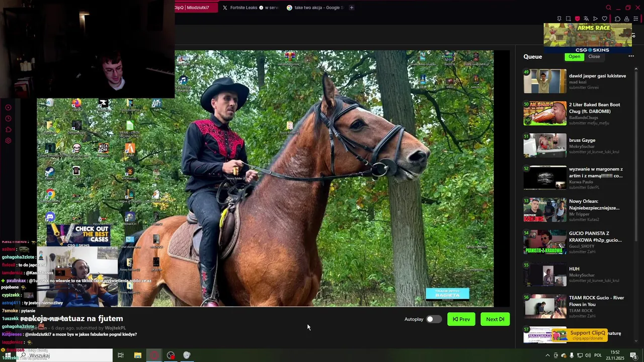644x362 pixels.
Task: Open the easy setup sliders icon
Action: pyautogui.click(x=635, y=19)
